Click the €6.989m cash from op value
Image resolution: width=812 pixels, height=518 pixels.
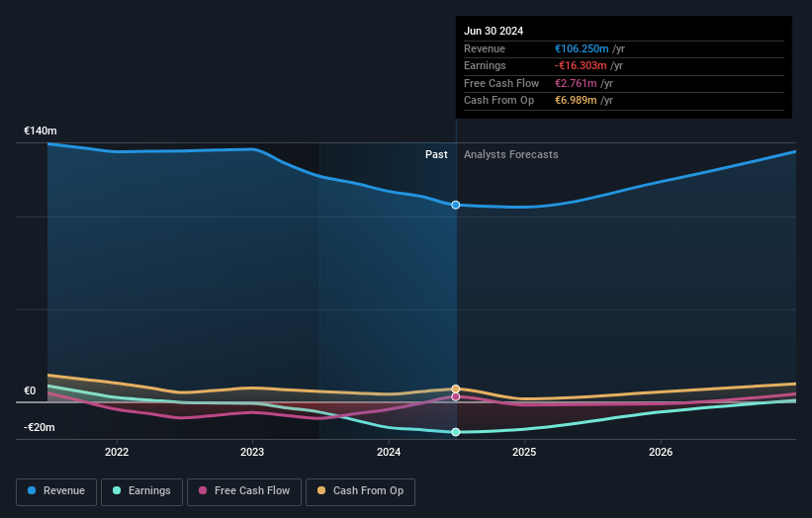(x=576, y=101)
